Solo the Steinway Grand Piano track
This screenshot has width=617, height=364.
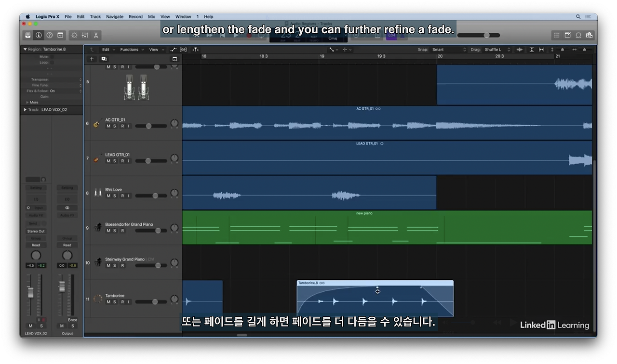click(x=115, y=265)
